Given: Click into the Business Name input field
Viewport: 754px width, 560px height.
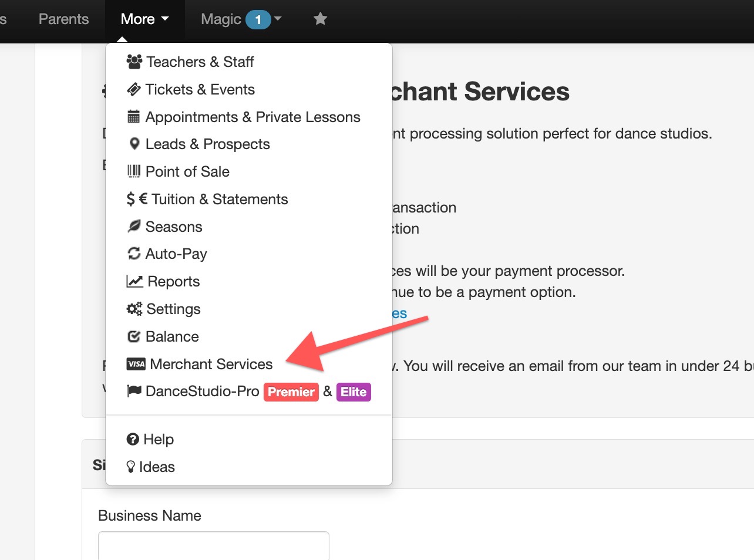Looking at the screenshot, I should (x=214, y=546).
